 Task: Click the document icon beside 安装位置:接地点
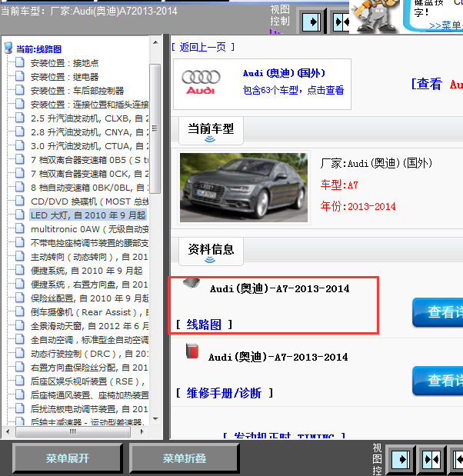click(20, 62)
